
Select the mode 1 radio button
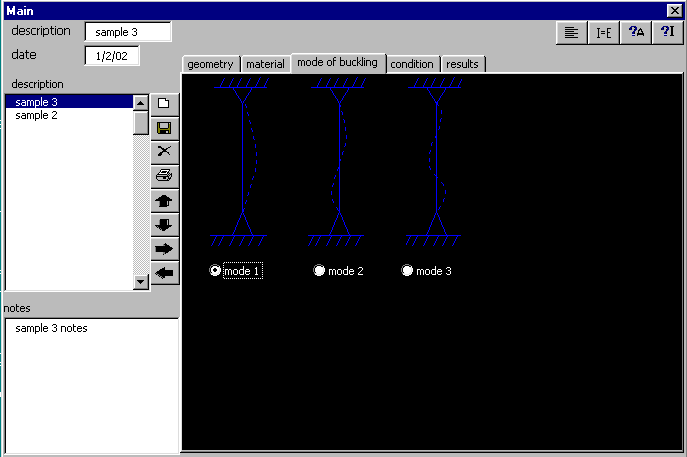(x=215, y=271)
